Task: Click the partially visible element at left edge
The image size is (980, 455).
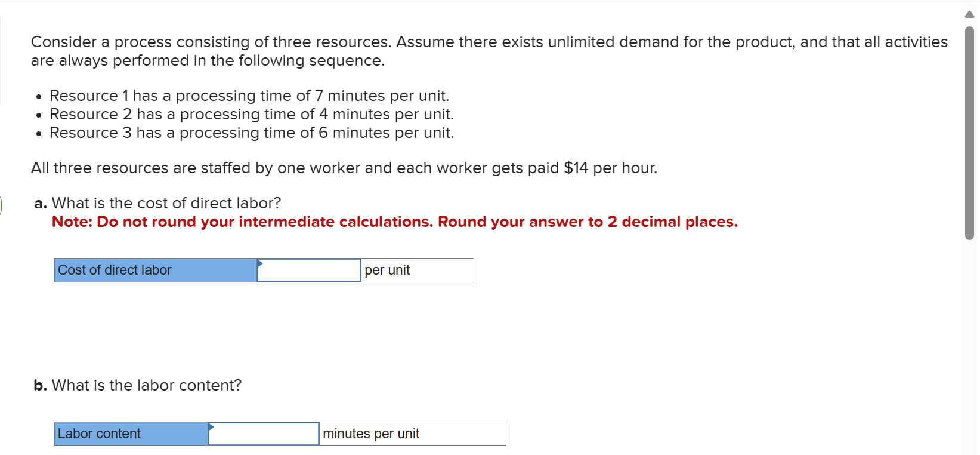Action: (x=1, y=205)
